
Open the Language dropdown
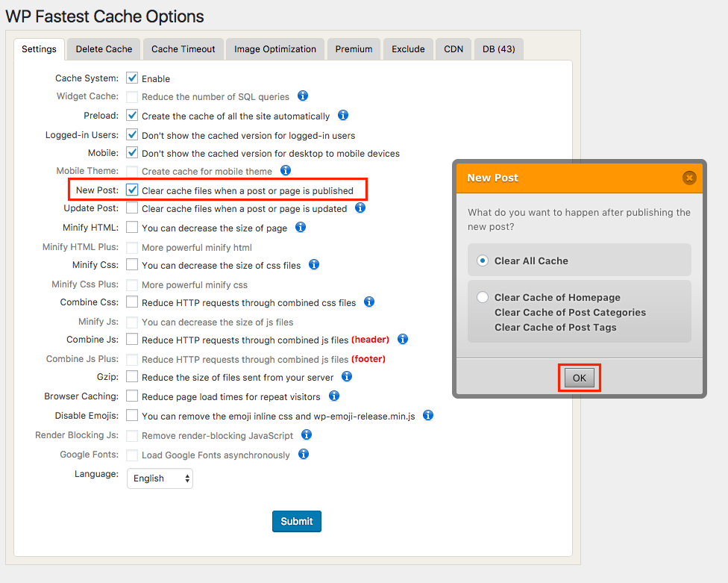tap(160, 478)
